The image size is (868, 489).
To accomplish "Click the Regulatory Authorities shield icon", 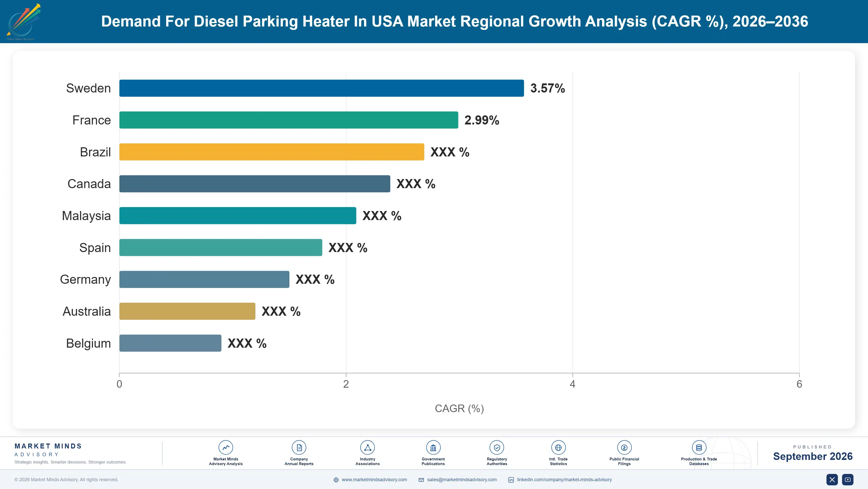I will click(x=497, y=447).
